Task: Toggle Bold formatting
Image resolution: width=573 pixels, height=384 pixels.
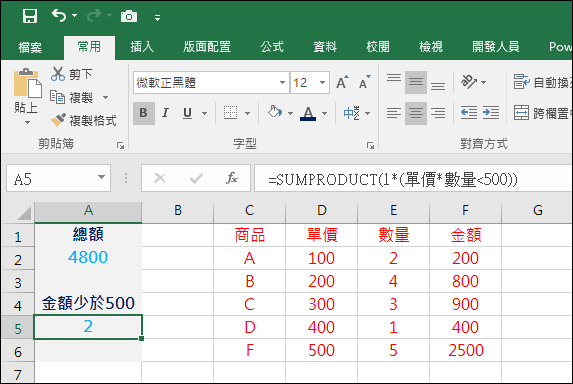Action: [144, 113]
